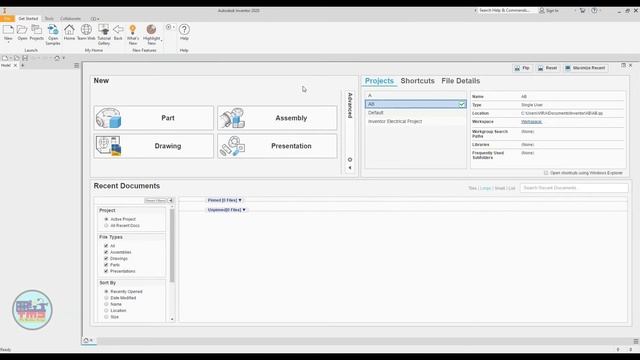Click the Flip button

(522, 68)
